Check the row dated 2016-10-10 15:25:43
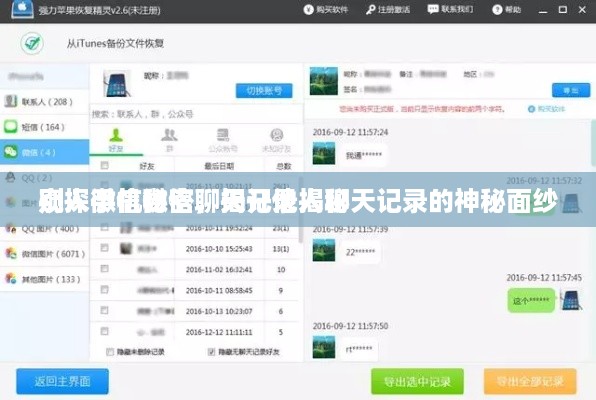The width and height of the screenshot is (596, 400). pyautogui.click(x=105, y=248)
